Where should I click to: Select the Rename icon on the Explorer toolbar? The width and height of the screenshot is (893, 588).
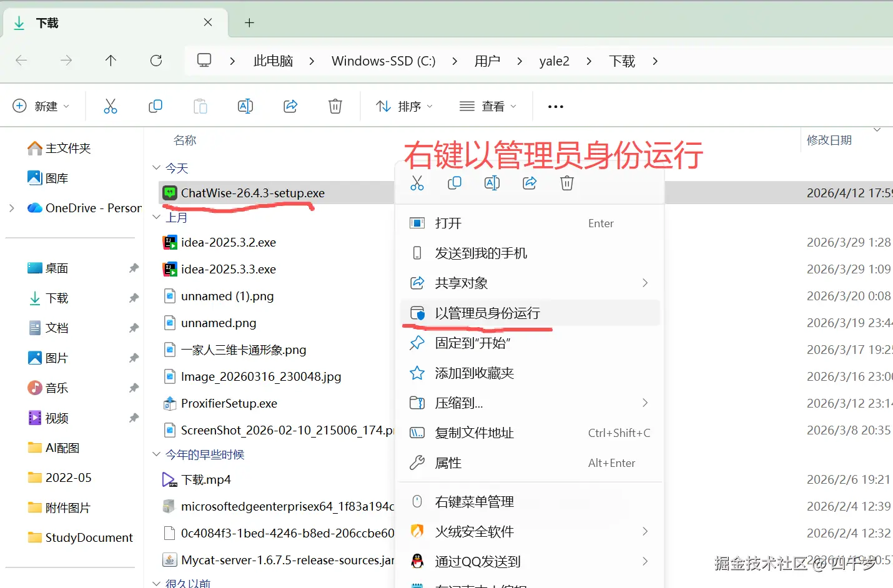pos(245,105)
